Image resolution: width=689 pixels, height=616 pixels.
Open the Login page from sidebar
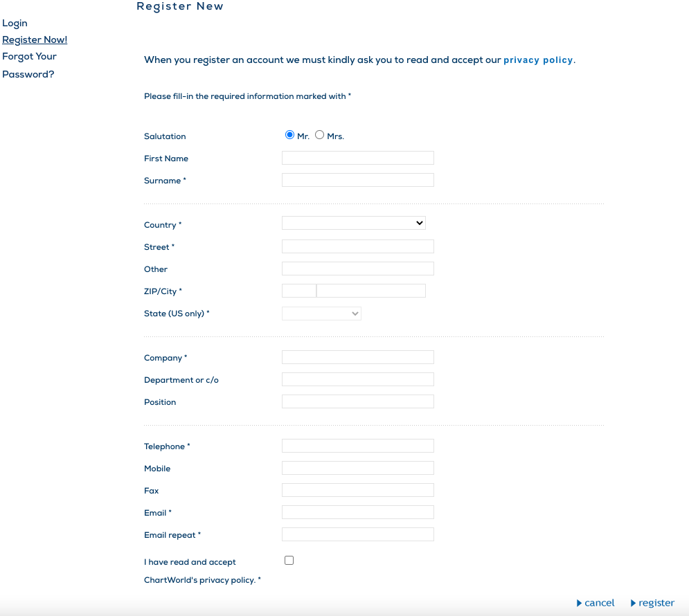[x=15, y=23]
